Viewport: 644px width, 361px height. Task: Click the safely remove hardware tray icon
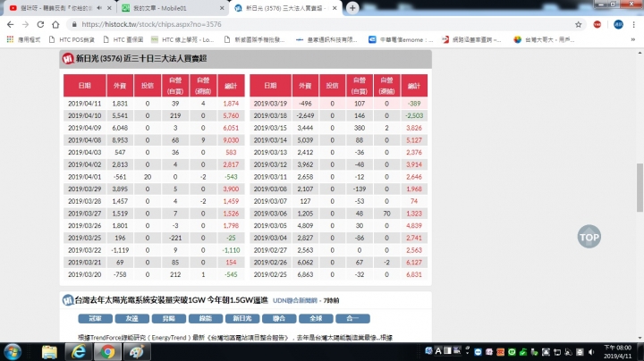point(534,352)
